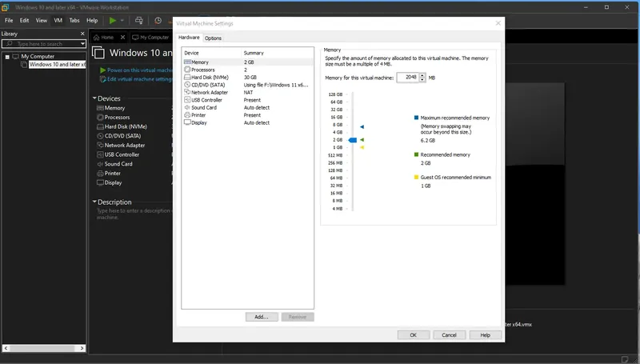Switch to the Options tab

[x=213, y=38]
